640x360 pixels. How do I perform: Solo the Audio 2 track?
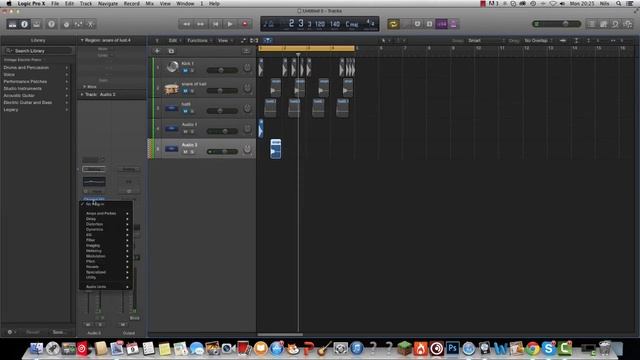192,152
